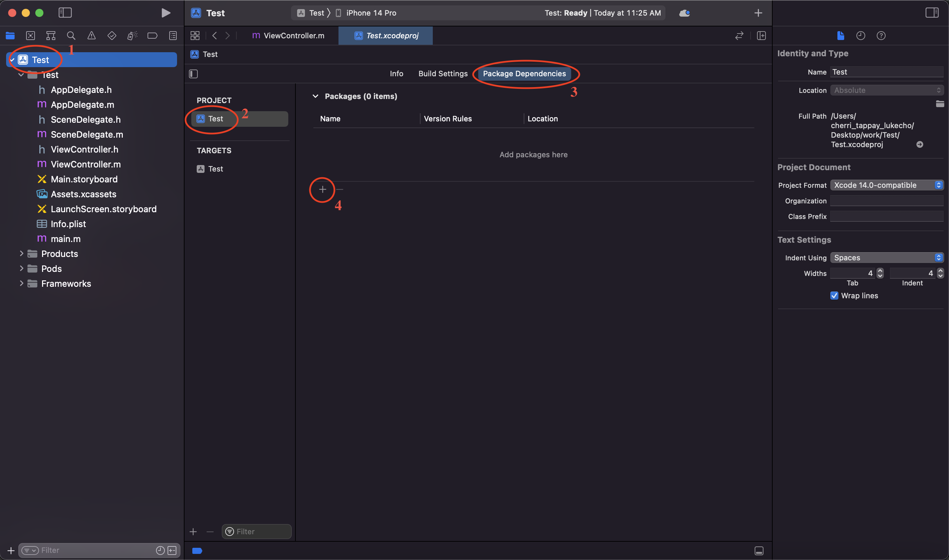This screenshot has height=560, width=949.
Task: Switch to the ViewController.m editor tab
Action: [x=288, y=36]
